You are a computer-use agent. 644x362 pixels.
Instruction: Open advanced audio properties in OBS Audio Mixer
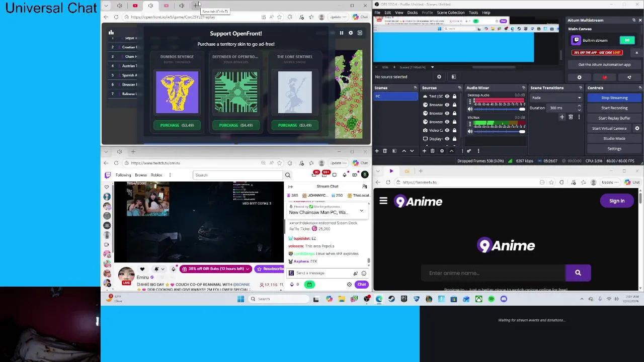pyautogui.click(x=469, y=151)
